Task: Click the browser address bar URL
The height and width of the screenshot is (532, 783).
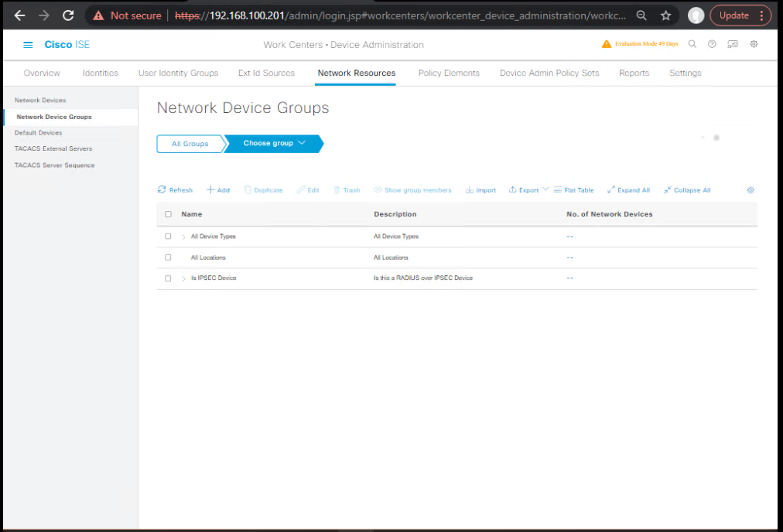Action: click(x=399, y=15)
